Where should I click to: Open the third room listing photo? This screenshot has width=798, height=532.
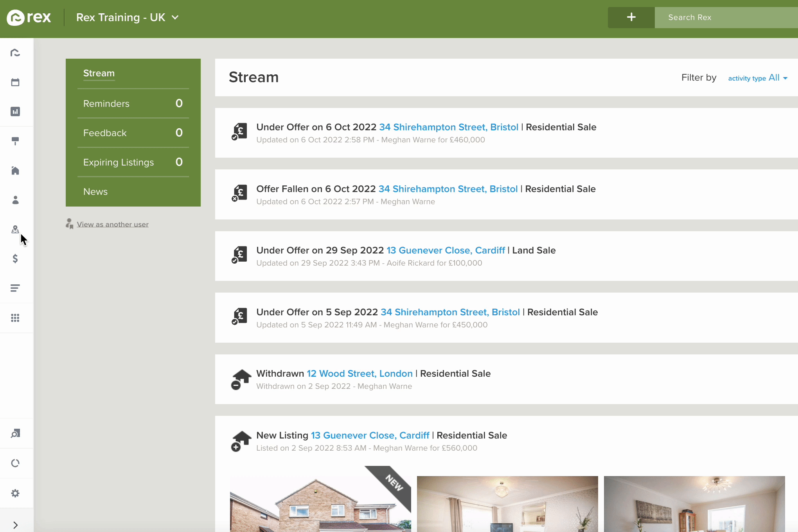coord(694,504)
